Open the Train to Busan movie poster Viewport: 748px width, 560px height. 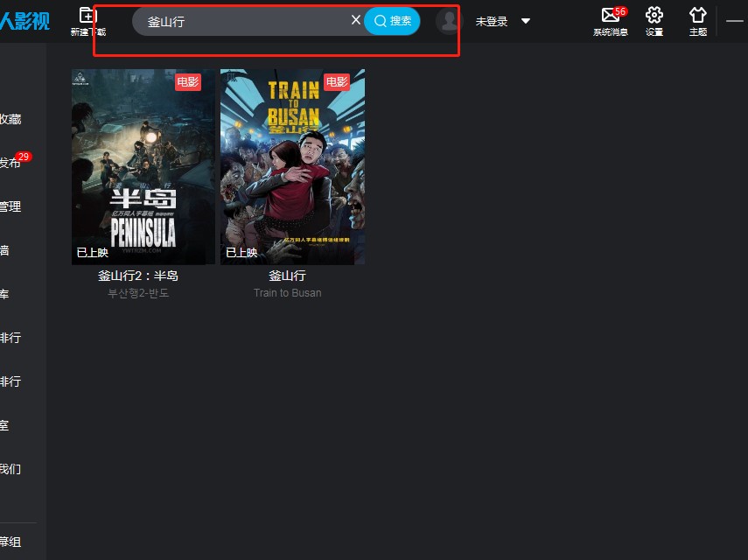click(292, 167)
